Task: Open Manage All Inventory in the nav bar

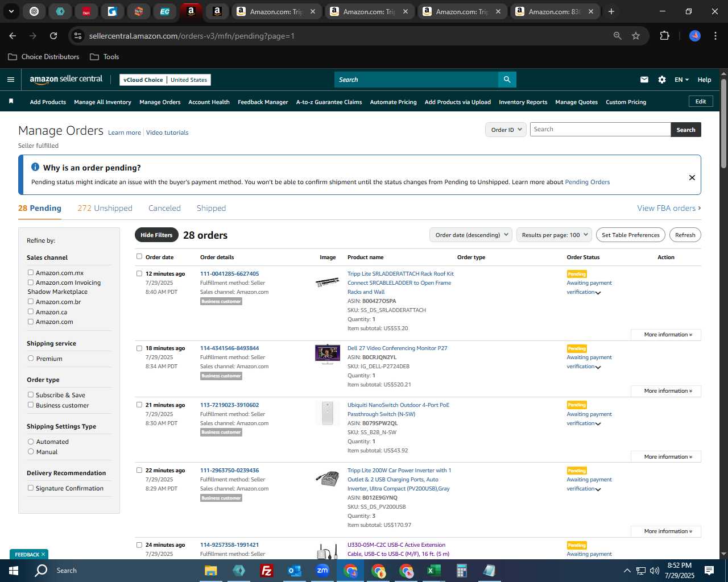Action: (x=102, y=102)
